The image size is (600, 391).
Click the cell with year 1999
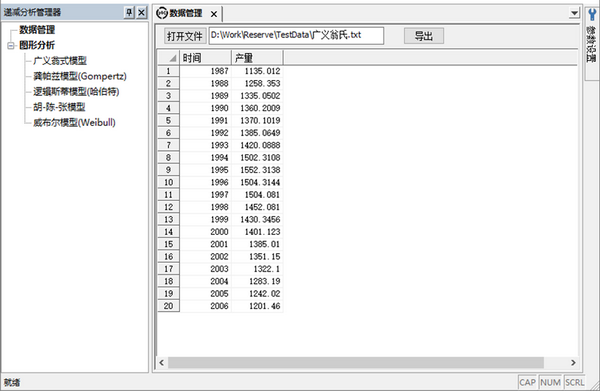pyautogui.click(x=205, y=220)
